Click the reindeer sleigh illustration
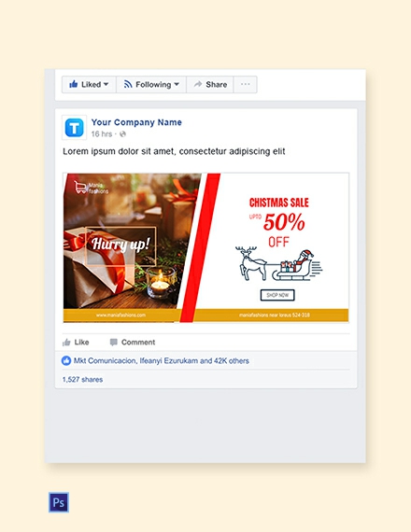This screenshot has width=411, height=532. click(278, 265)
